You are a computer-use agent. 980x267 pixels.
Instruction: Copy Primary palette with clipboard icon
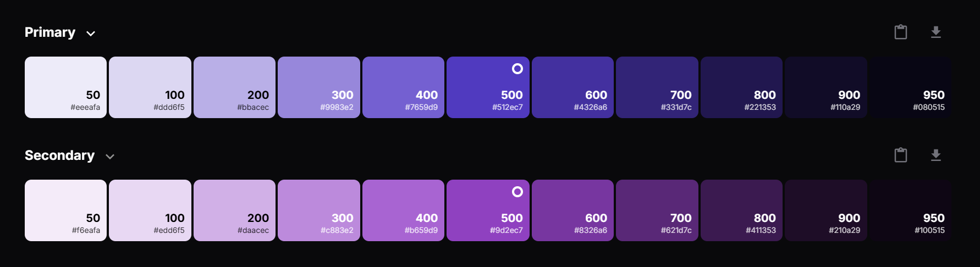pos(901,32)
